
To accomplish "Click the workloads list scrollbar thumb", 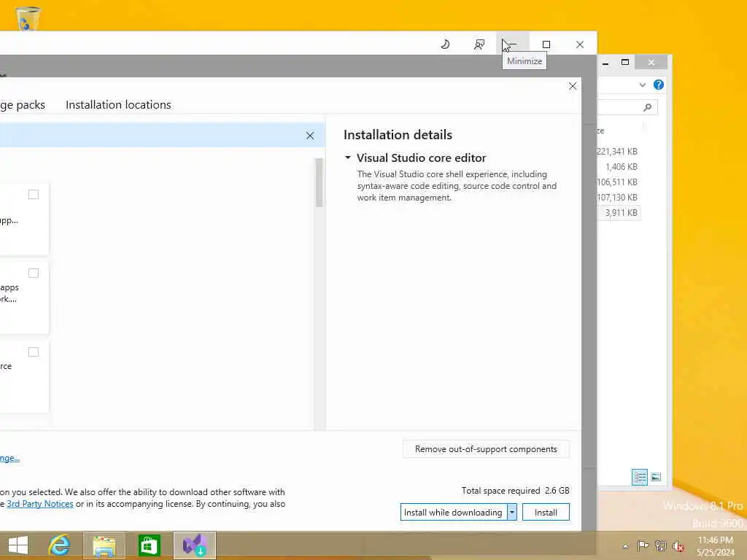I will coord(319,183).
